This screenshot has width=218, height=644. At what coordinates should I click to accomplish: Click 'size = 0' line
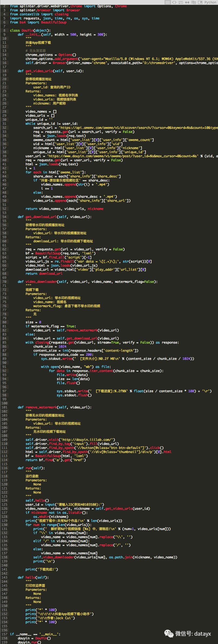[33, 322]
